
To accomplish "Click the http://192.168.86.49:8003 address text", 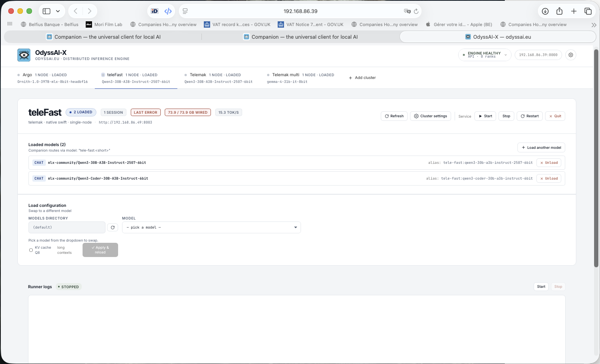I will tap(125, 122).
